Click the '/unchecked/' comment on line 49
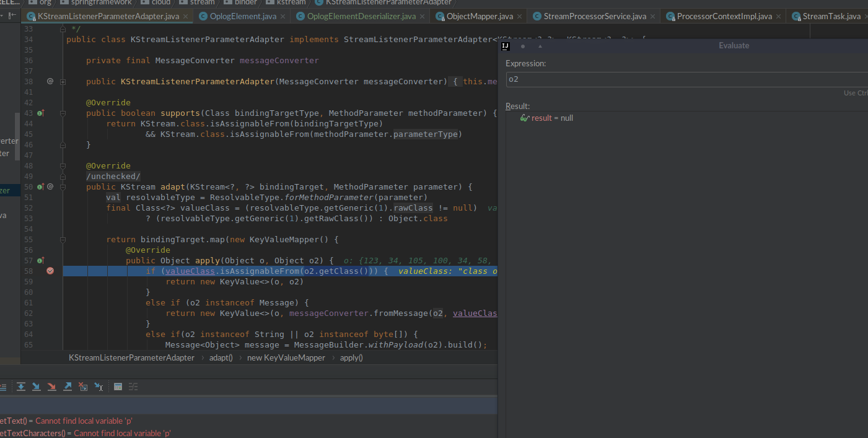The width and height of the screenshot is (868, 438). coord(113,176)
